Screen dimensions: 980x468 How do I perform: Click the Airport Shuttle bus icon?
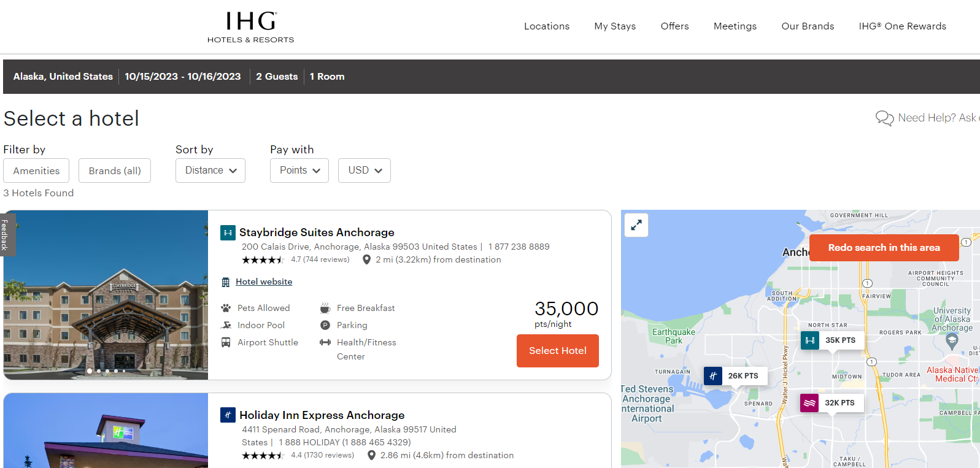(x=226, y=342)
